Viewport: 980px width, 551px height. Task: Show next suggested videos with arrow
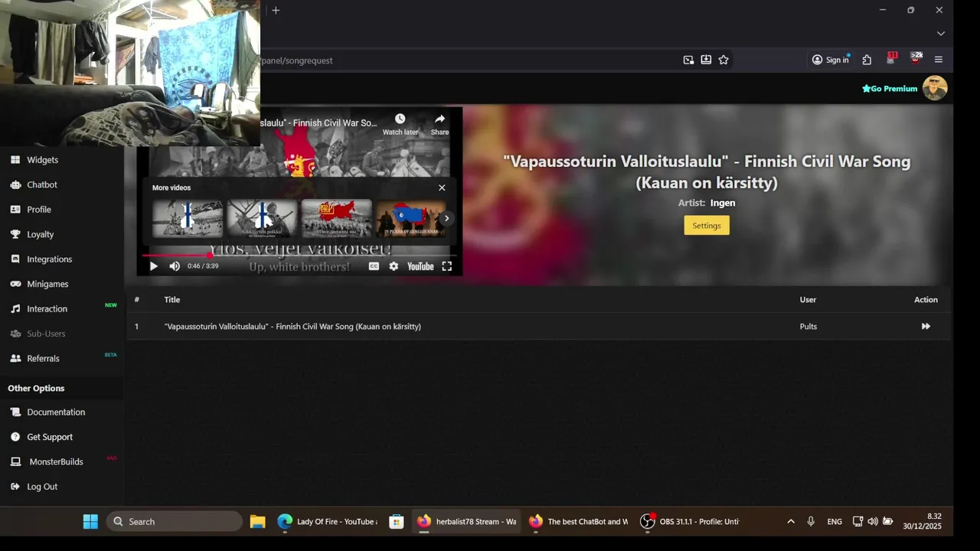(446, 218)
